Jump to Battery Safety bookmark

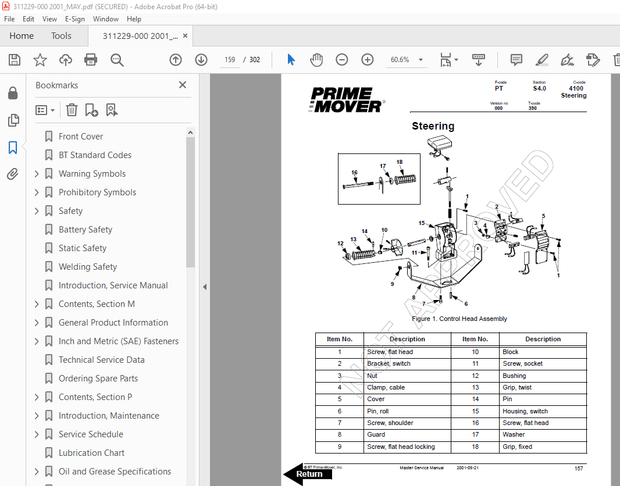(x=85, y=229)
